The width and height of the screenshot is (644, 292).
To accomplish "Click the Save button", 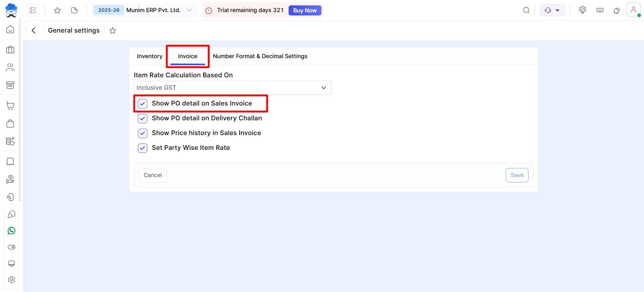I will pyautogui.click(x=517, y=175).
